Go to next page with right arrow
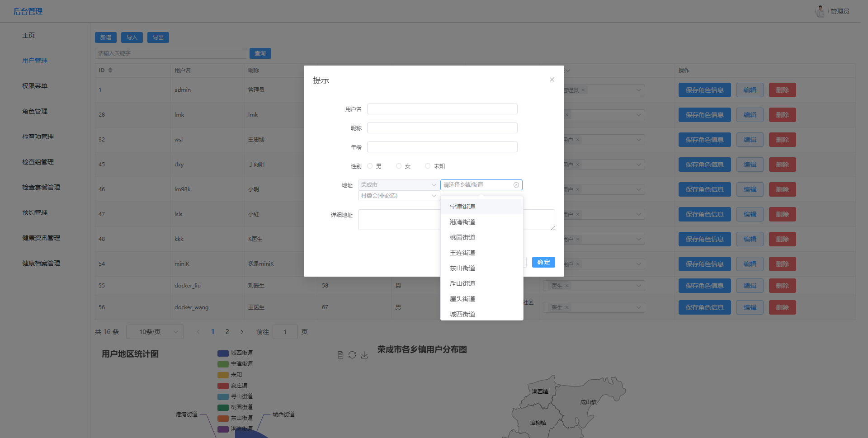 tap(242, 332)
